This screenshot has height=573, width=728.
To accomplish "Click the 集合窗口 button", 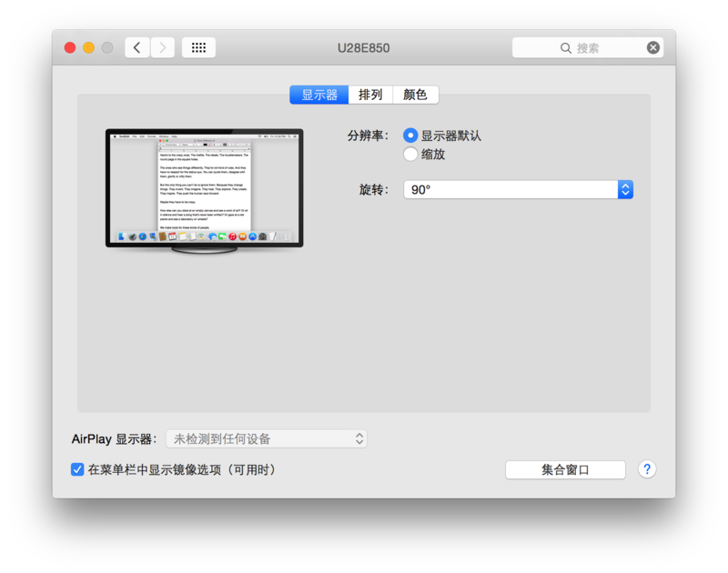I will click(565, 470).
